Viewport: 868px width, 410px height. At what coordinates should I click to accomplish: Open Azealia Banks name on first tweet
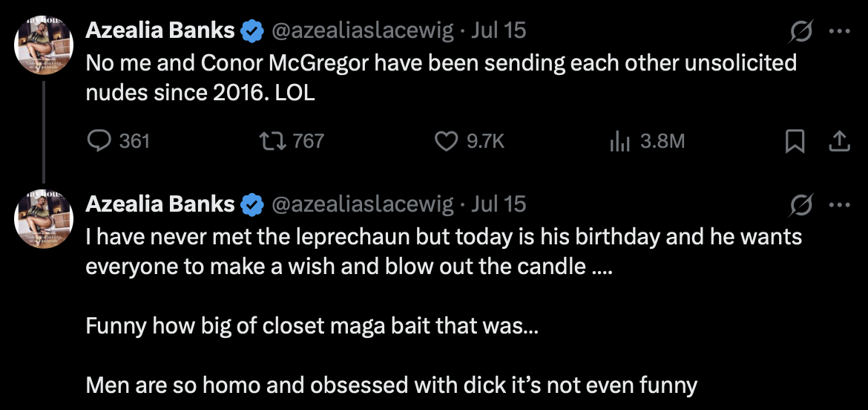160,31
